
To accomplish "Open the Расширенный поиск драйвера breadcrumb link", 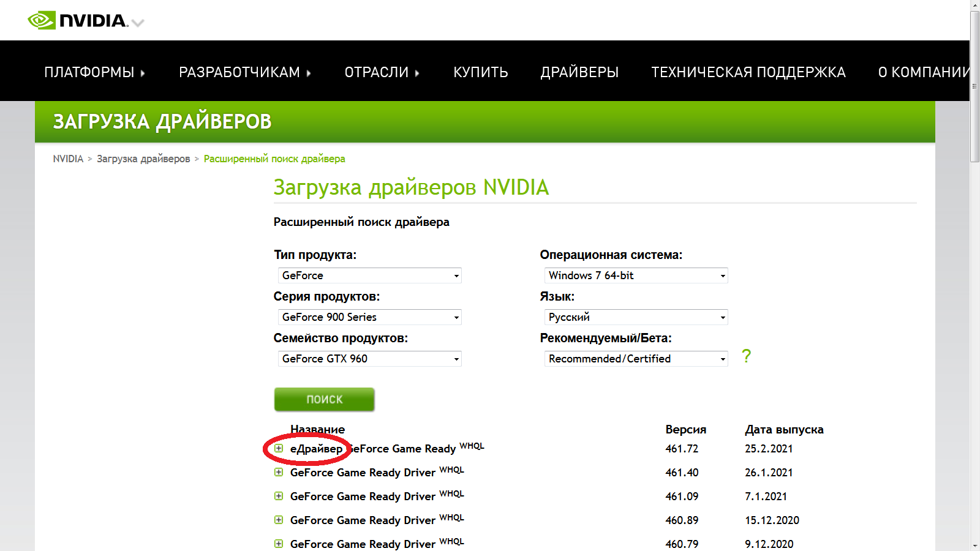I will (274, 159).
